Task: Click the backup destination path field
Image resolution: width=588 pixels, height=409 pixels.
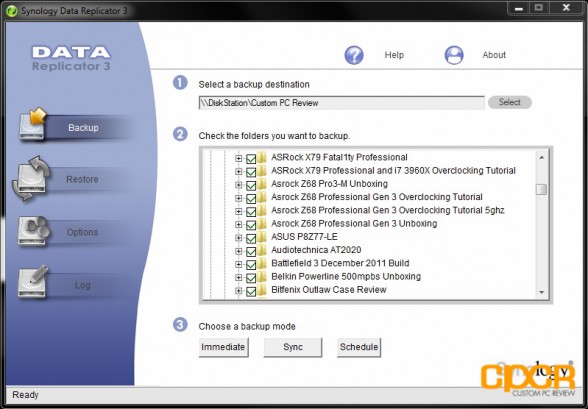Action: (x=342, y=103)
